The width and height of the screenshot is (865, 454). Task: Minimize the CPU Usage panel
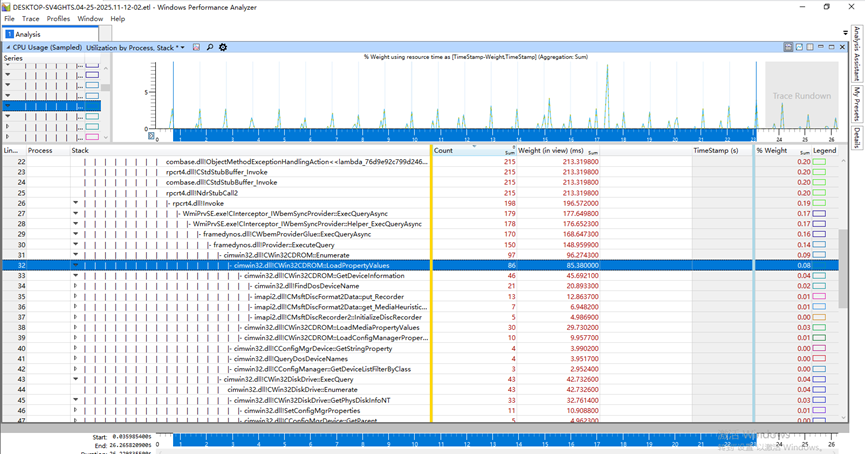point(821,47)
